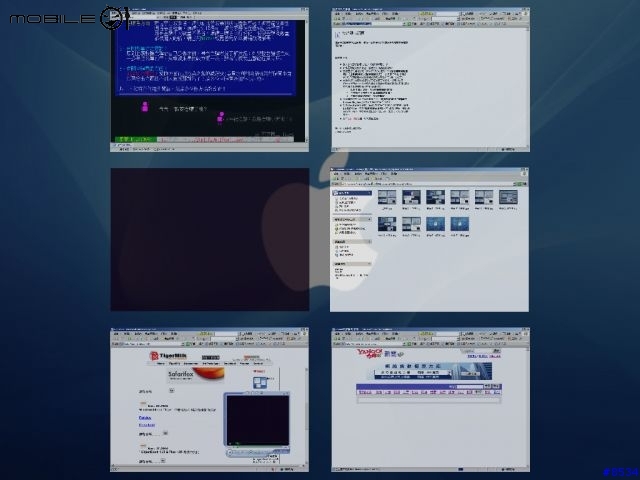The image size is (640, 480).
Task: Click the play button of the embedded media player
Action: [x=230, y=452]
